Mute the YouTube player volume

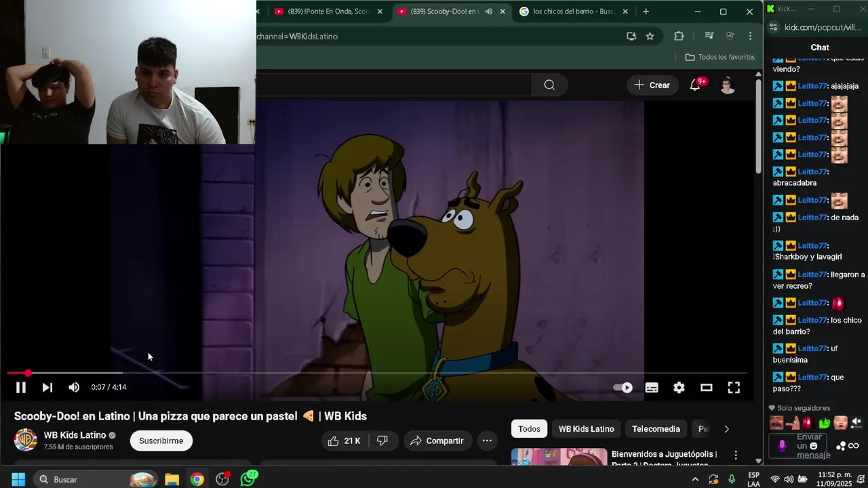point(74,388)
